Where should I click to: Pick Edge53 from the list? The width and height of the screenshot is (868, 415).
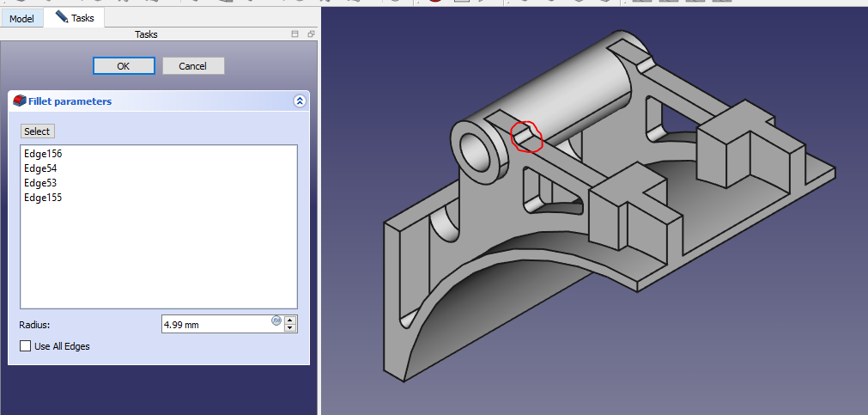(40, 183)
